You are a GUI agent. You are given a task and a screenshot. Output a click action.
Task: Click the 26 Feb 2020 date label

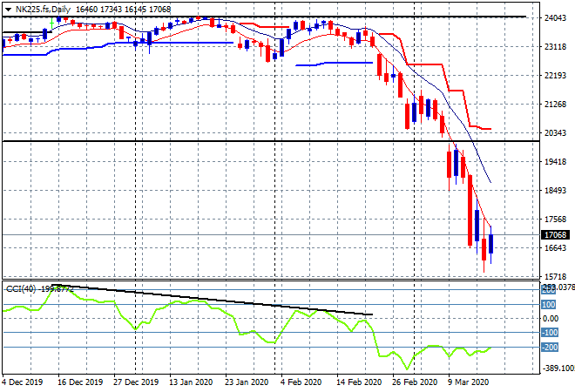415,382
